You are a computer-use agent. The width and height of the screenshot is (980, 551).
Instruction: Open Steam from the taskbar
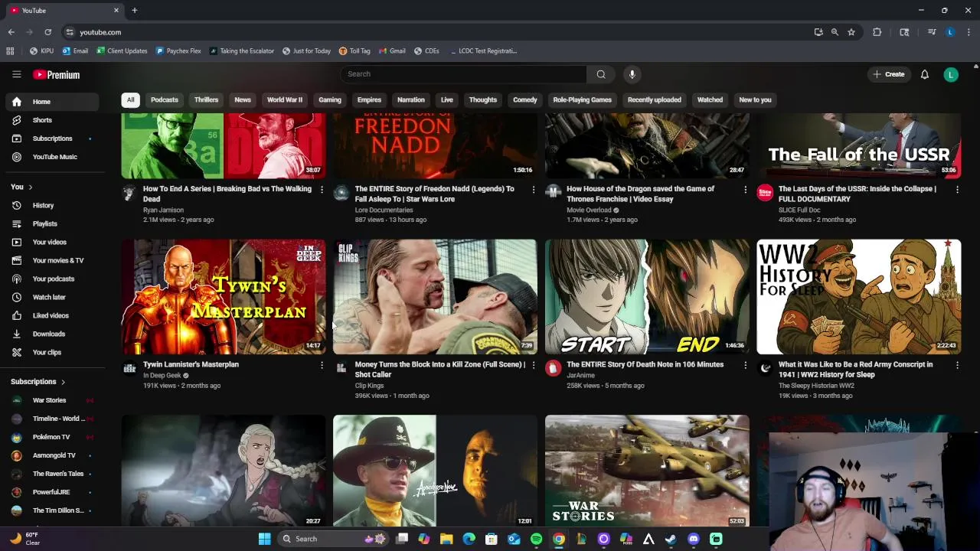tap(671, 539)
